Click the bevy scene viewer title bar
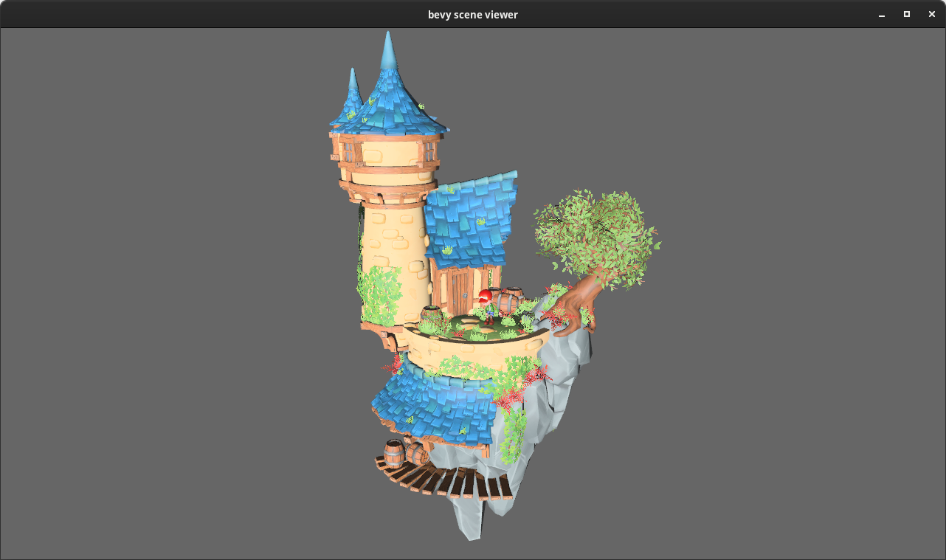 click(x=472, y=14)
